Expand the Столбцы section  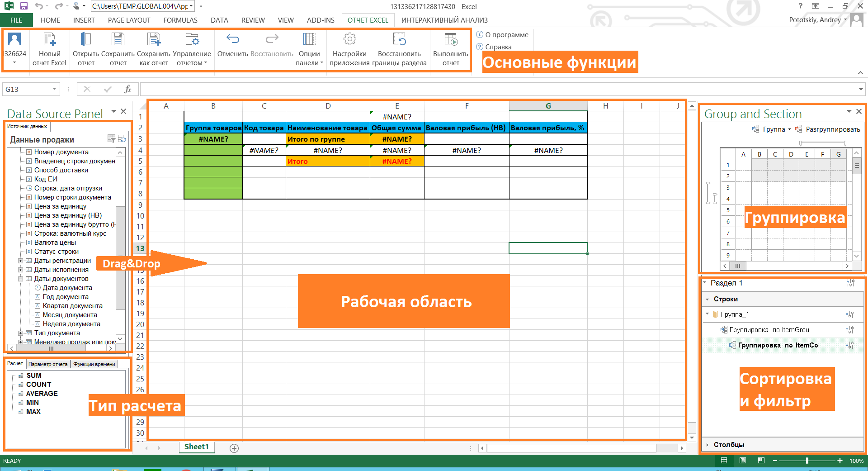708,445
